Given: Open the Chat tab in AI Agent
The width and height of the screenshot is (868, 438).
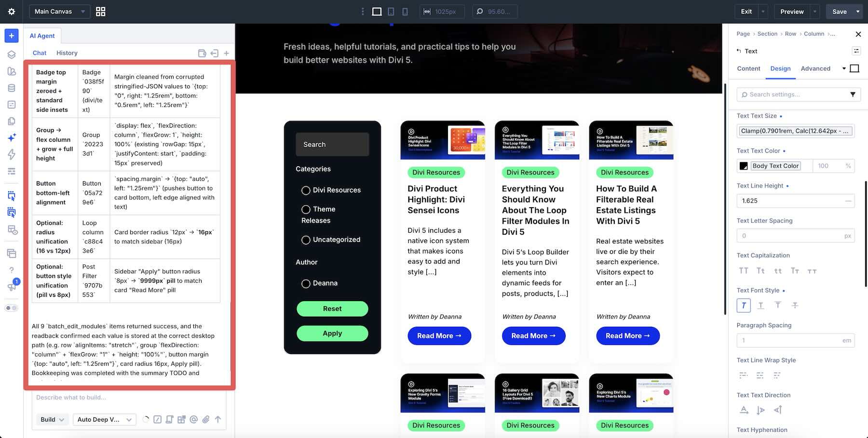Looking at the screenshot, I should 40,53.
